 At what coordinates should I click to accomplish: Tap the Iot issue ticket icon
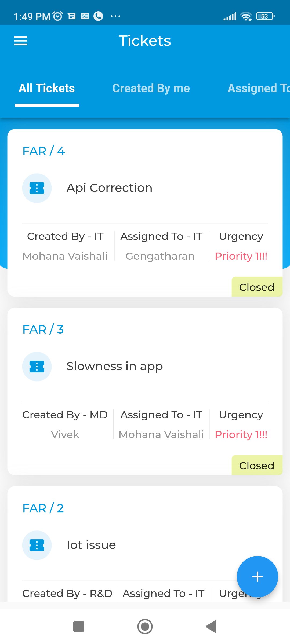click(37, 545)
